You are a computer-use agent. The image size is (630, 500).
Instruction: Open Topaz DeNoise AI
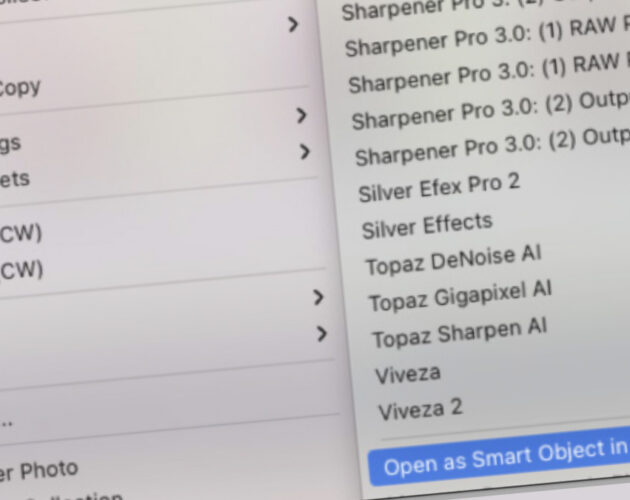tap(453, 260)
